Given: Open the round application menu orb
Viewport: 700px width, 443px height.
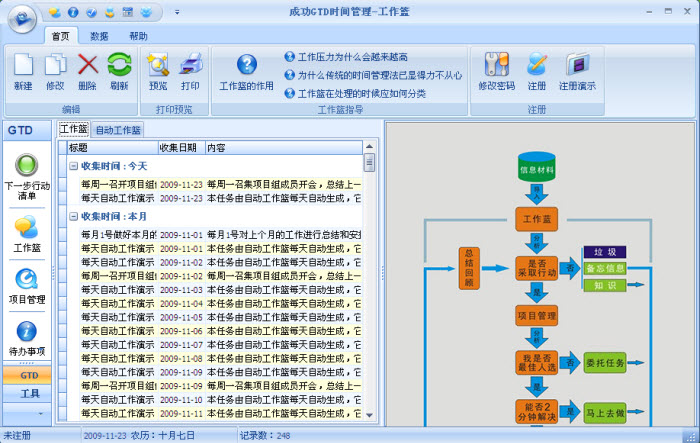Looking at the screenshot, I should click(22, 19).
